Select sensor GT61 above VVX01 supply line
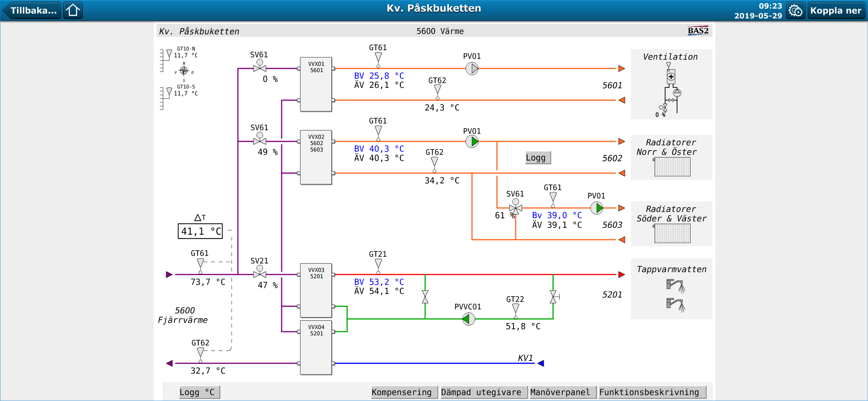Image resolution: width=868 pixels, height=401 pixels. [x=378, y=60]
